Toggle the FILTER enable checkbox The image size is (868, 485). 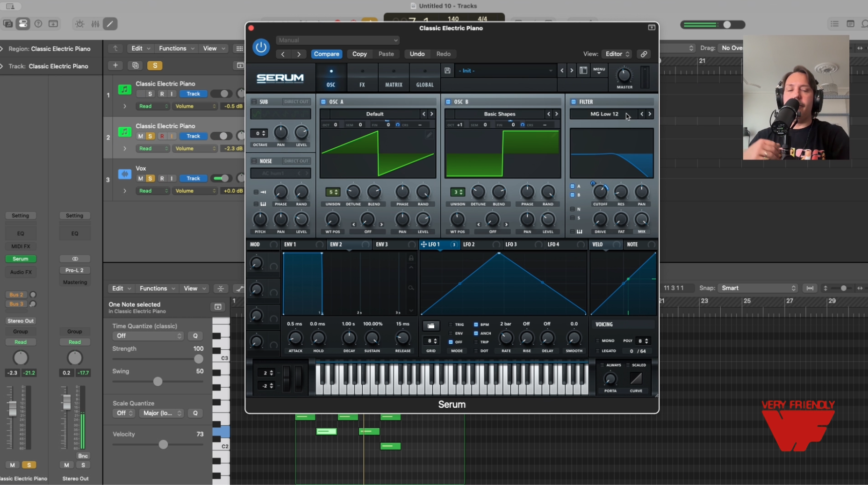(573, 101)
